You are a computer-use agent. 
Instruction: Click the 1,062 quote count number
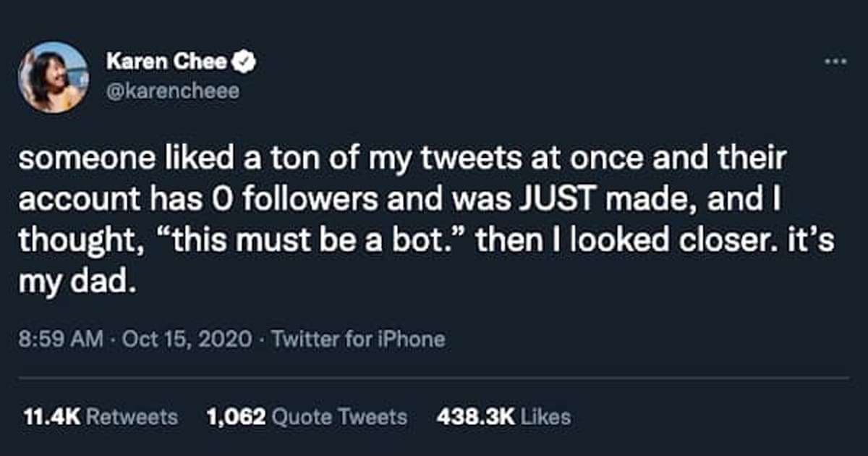click(x=236, y=417)
